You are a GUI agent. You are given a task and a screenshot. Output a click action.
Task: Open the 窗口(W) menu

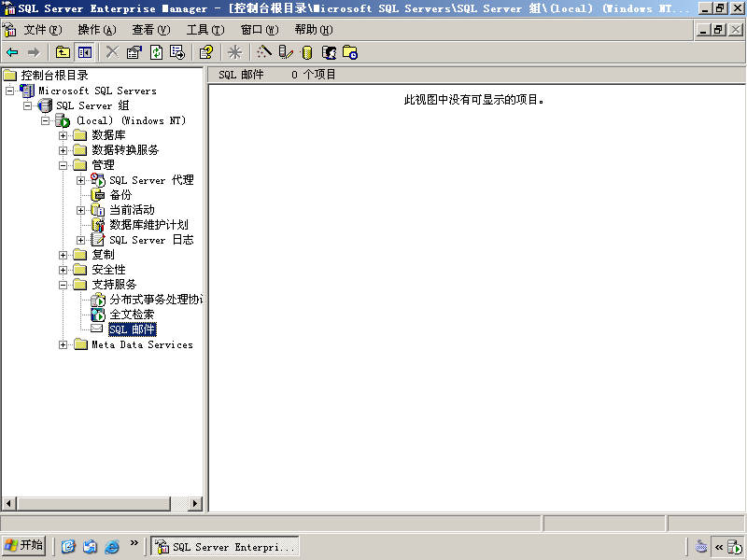pyautogui.click(x=260, y=30)
